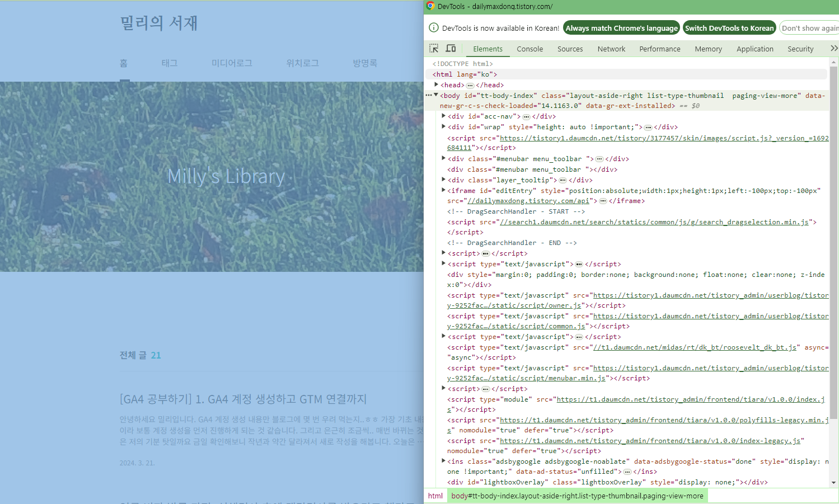Collapse the body tt-body-index node
This screenshot has width=839, height=504.
tap(436, 95)
